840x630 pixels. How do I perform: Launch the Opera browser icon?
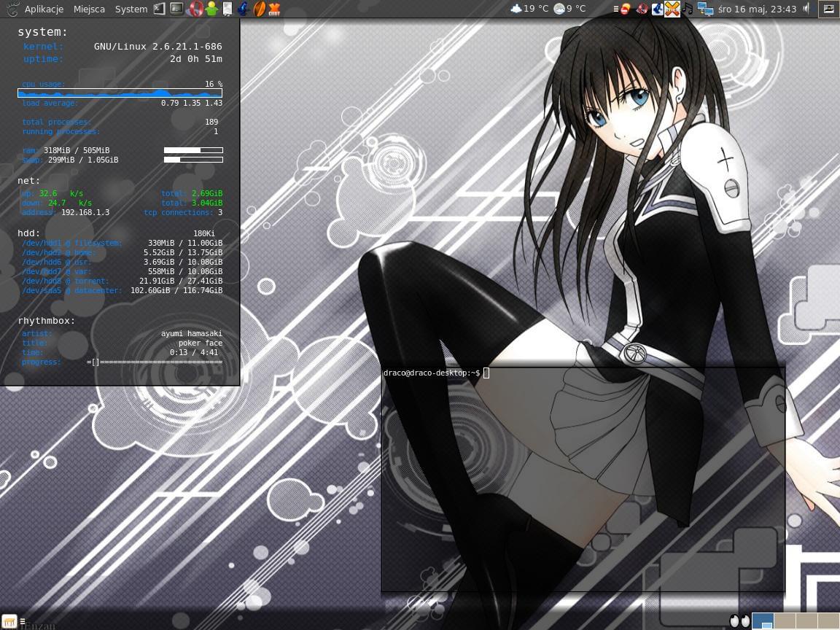(x=195, y=9)
